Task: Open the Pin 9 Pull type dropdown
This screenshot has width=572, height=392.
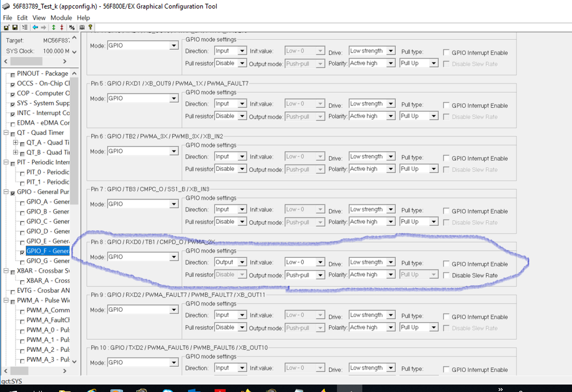Action: 433,327
